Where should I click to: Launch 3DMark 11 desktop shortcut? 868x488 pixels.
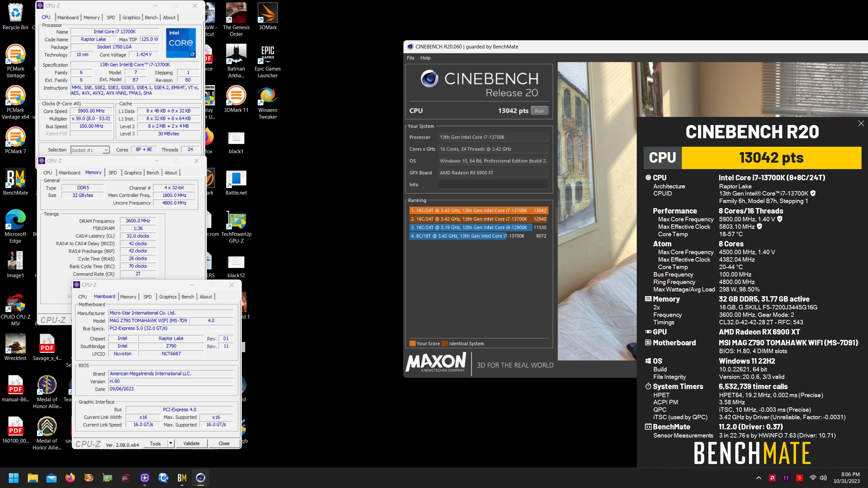236,99
